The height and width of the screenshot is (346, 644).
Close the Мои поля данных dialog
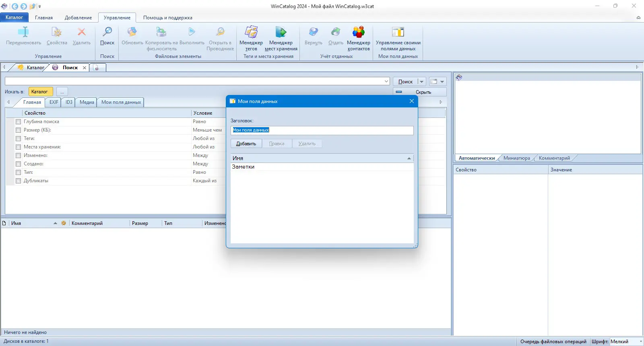[x=411, y=101]
